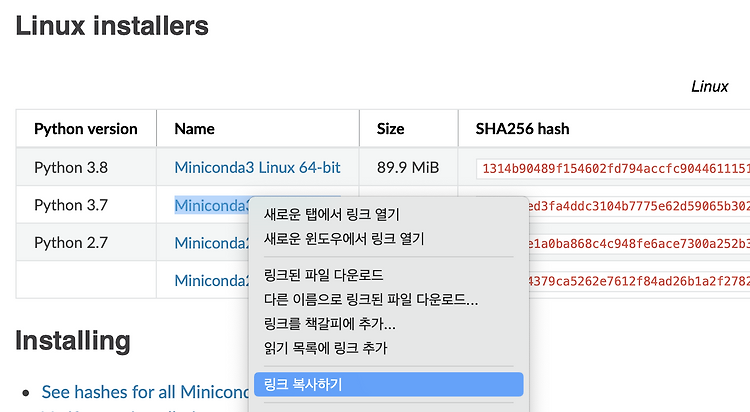Click the 'Linux installers' heading
Image resolution: width=750 pixels, height=412 pixels.
[x=112, y=26]
